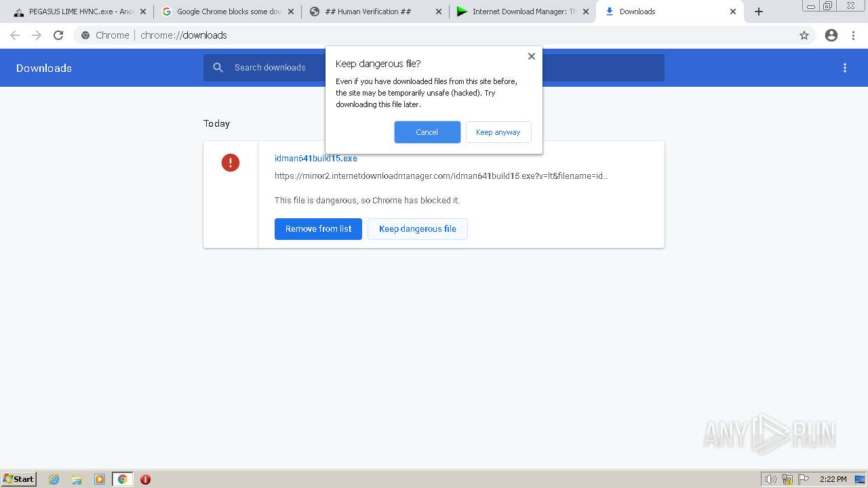Click the Downloads page title
This screenshot has height=488, width=868.
click(x=44, y=68)
